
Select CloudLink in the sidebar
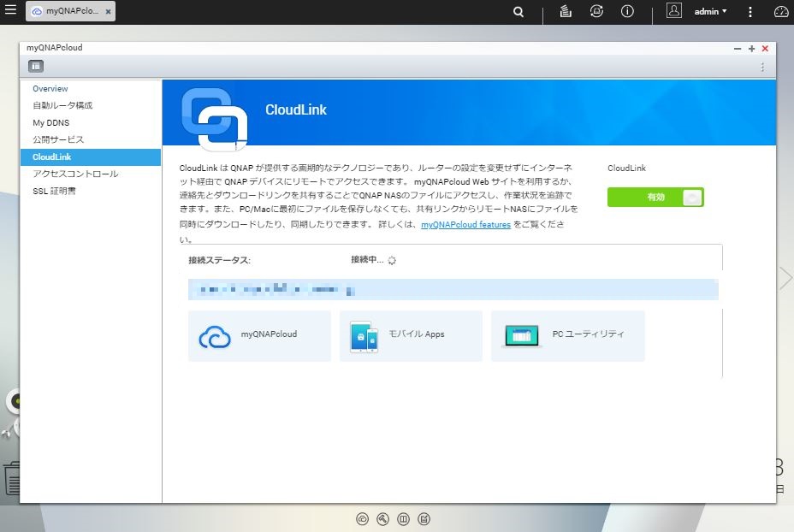91,157
